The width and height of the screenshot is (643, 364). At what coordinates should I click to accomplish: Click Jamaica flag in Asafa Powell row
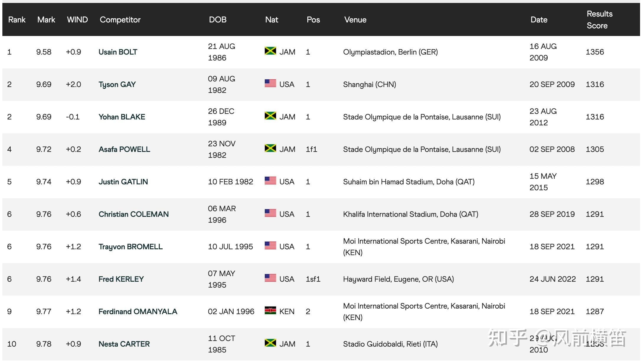(270, 148)
